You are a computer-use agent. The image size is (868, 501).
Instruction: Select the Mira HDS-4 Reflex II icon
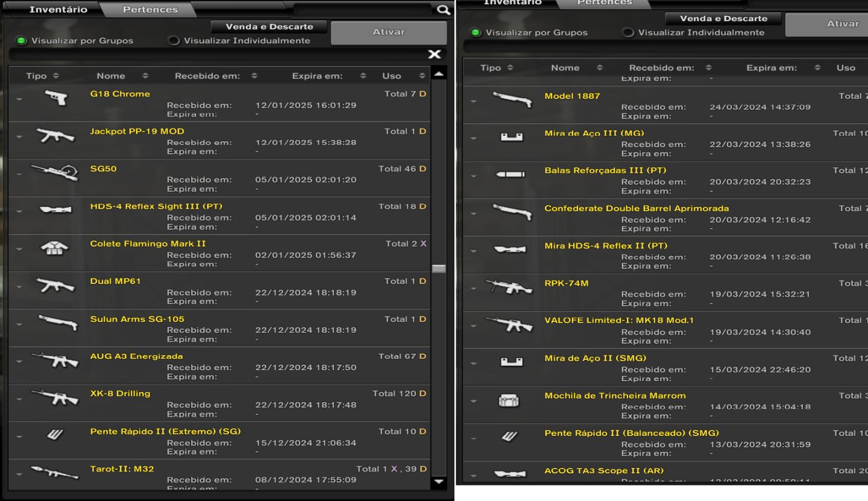[x=510, y=250]
